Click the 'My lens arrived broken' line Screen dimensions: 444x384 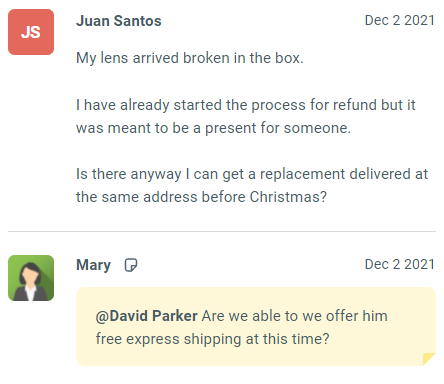tap(190, 58)
